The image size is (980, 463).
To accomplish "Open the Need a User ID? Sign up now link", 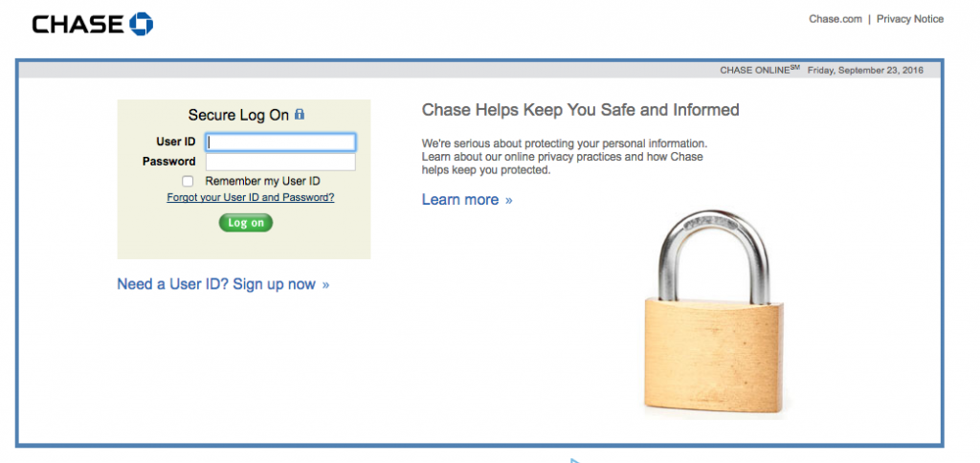I will [223, 284].
